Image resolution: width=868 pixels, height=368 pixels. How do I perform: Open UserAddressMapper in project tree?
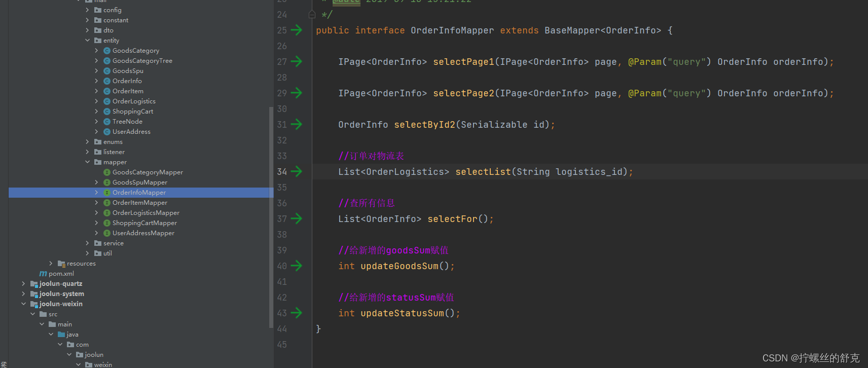(x=143, y=233)
